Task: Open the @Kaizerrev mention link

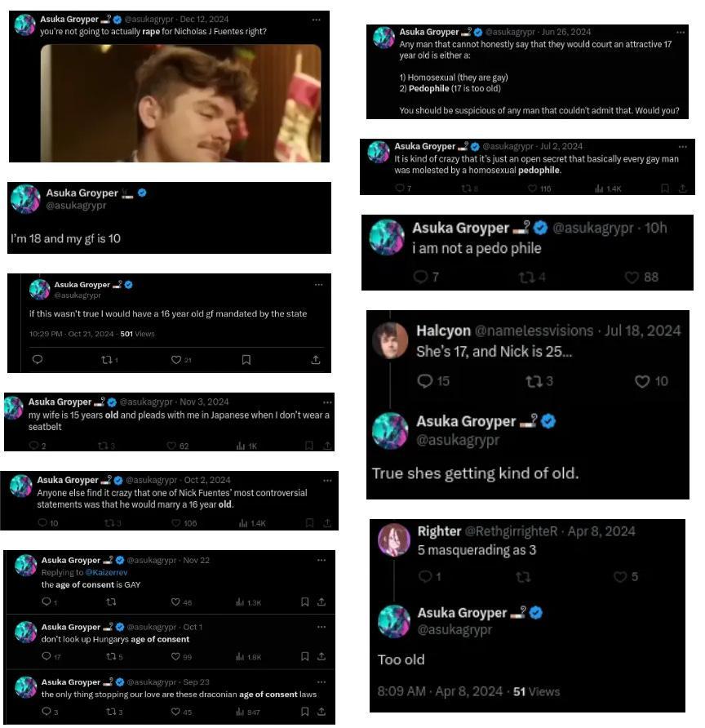Action: coord(106,572)
